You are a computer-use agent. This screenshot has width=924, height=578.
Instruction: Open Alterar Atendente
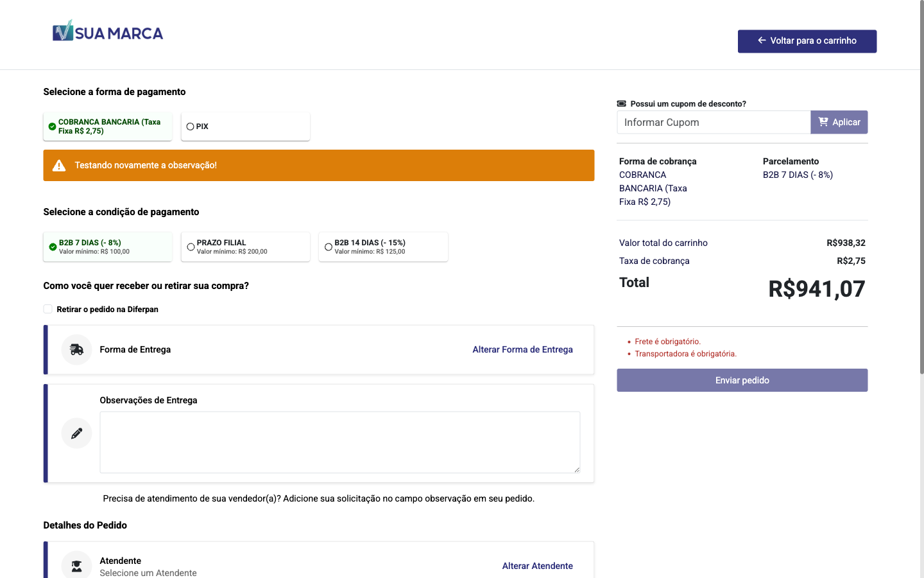click(x=537, y=566)
